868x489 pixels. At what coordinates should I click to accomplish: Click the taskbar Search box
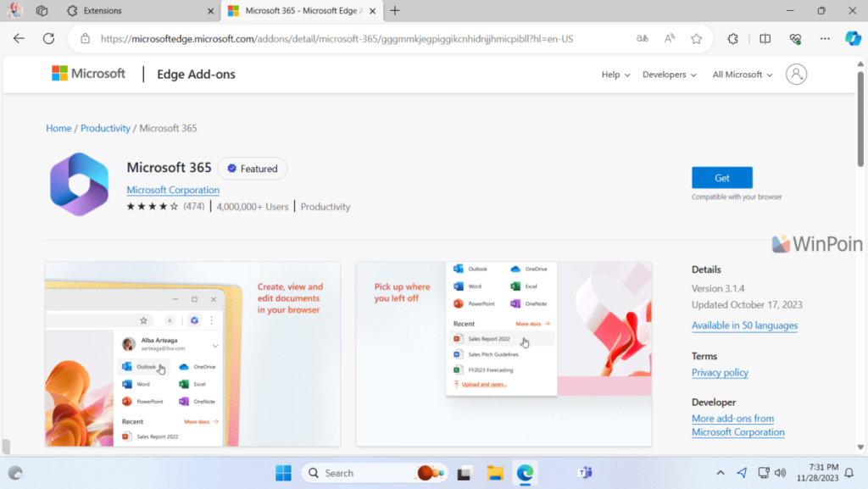[x=374, y=473]
